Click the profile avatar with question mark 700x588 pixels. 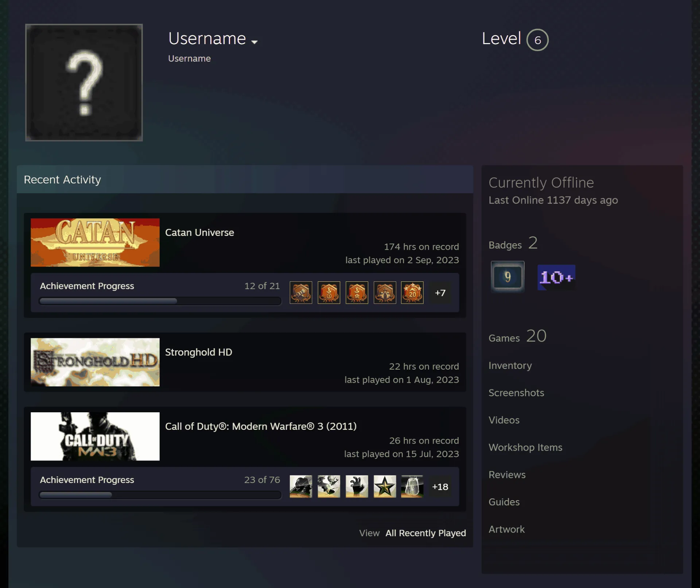coord(84,82)
